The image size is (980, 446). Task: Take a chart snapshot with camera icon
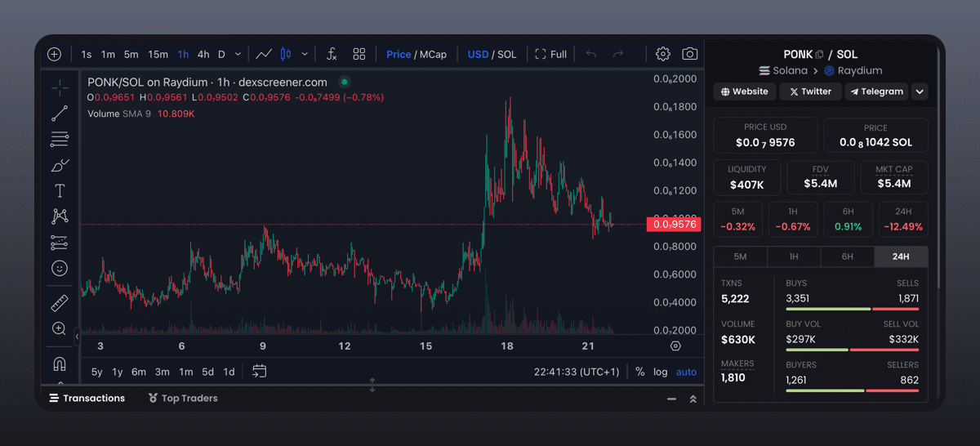(x=690, y=54)
